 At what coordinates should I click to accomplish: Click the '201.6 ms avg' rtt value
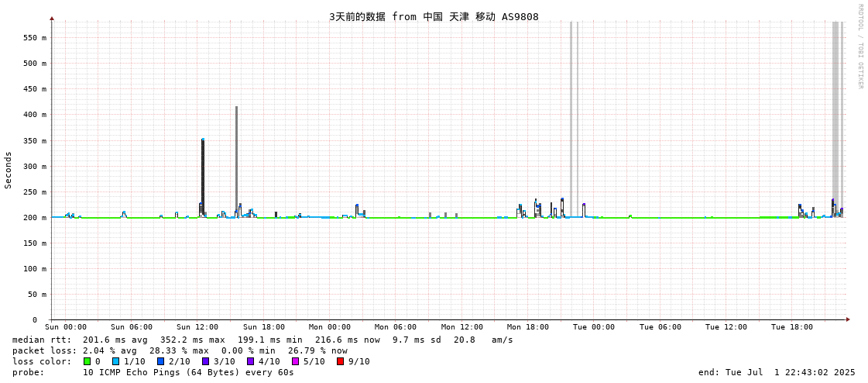(115, 340)
